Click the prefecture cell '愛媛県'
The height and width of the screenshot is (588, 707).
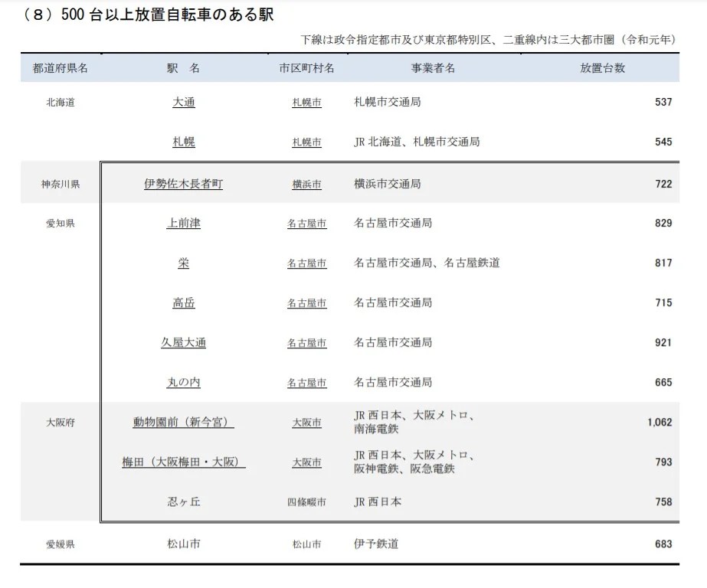coord(61,544)
